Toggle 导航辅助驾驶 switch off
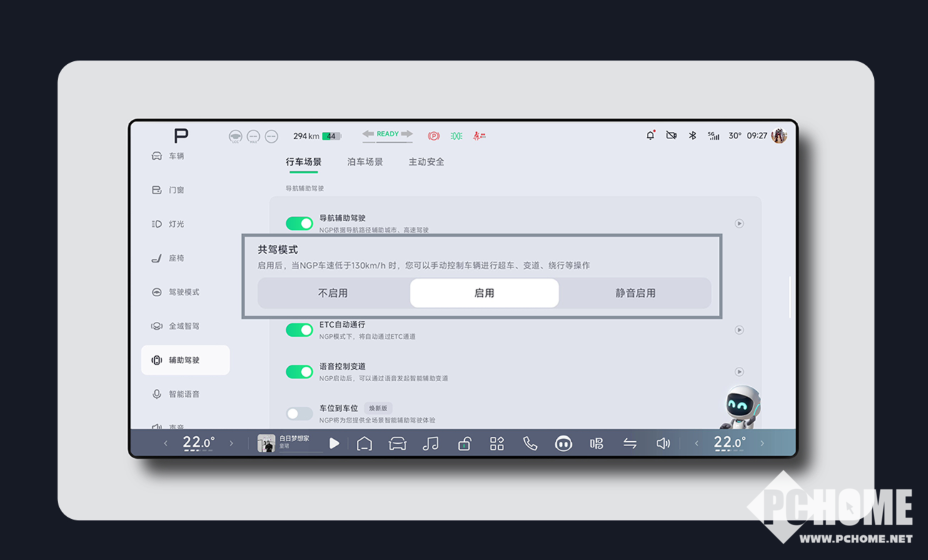 click(299, 223)
